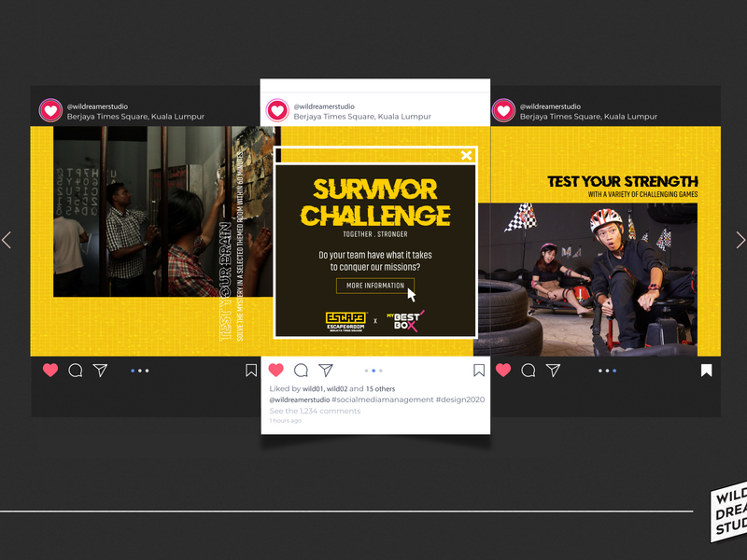Click 'Liked by wild01, wild02' text

click(308, 388)
